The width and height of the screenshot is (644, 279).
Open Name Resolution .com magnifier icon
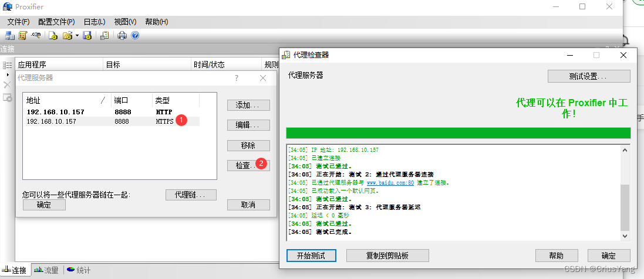[x=36, y=36]
